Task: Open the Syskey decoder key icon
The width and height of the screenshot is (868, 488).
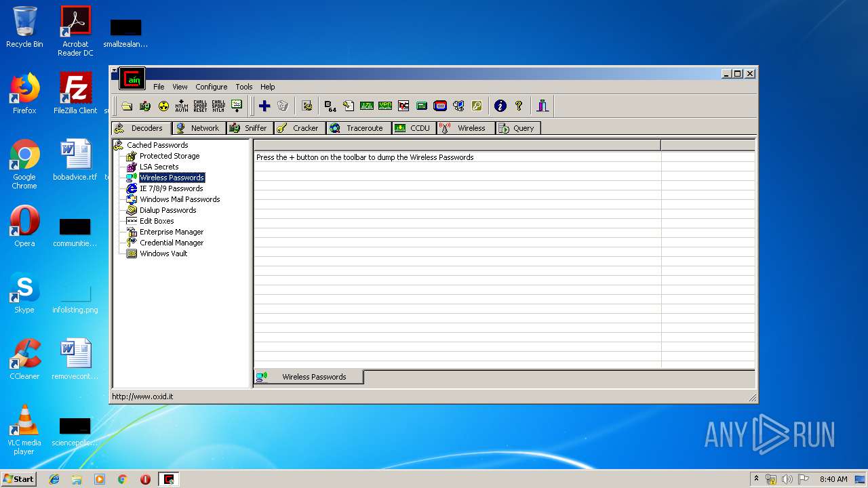Action: click(477, 106)
